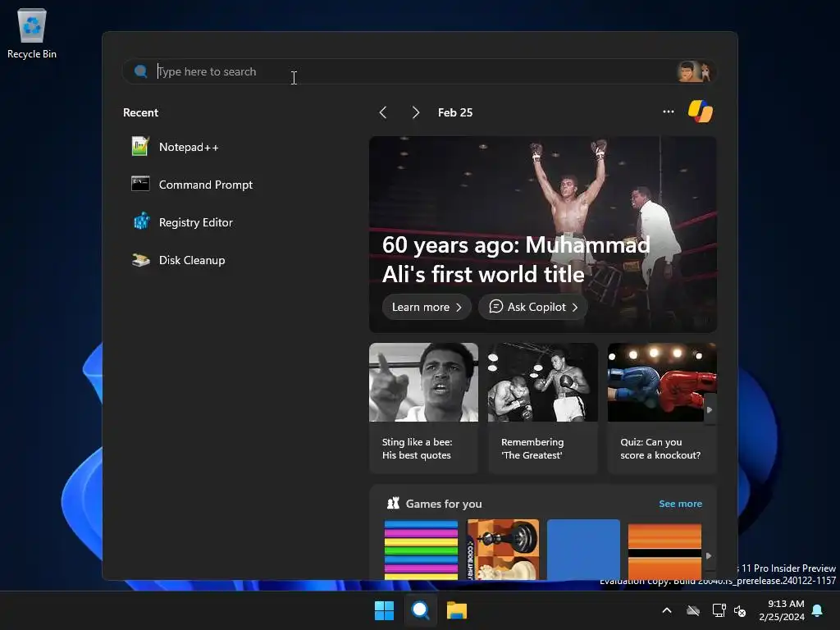
Task: Open the Muhammad Ali search highlight icon
Action: coord(694,71)
